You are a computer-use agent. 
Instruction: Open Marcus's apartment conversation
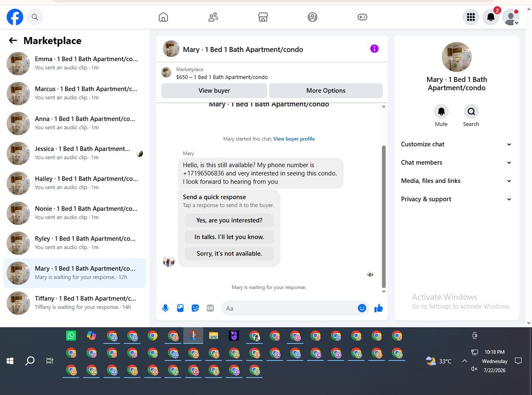(x=75, y=94)
